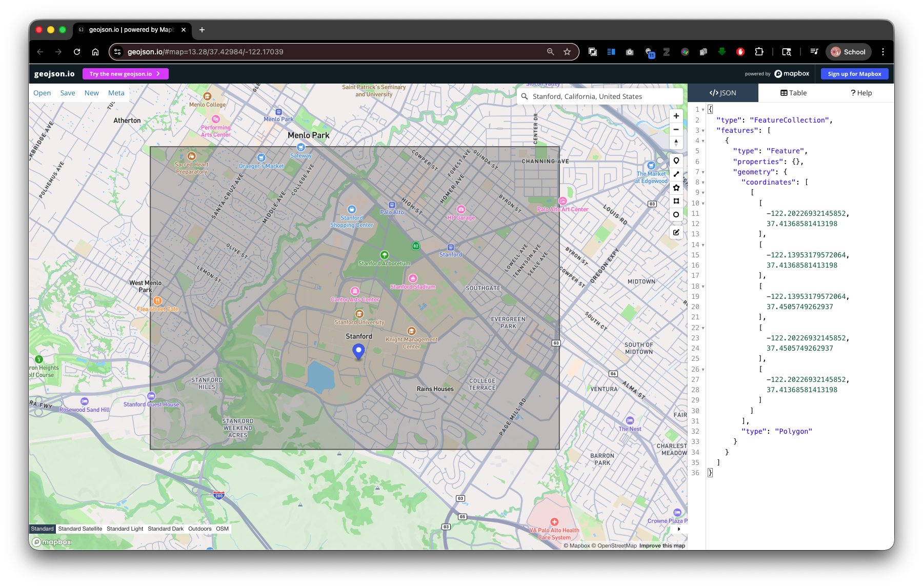The height and width of the screenshot is (588, 923).
Task: Select the draw circle tool
Action: pos(676,215)
